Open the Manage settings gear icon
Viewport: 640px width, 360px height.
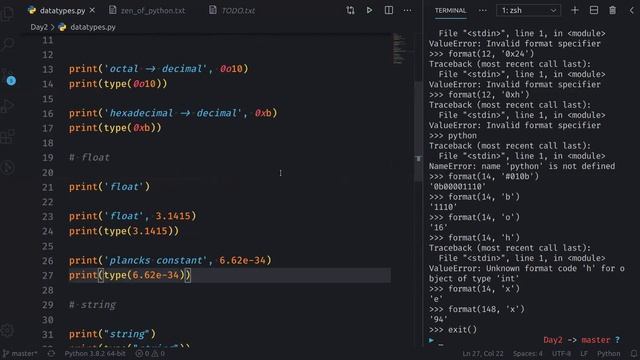(8, 330)
